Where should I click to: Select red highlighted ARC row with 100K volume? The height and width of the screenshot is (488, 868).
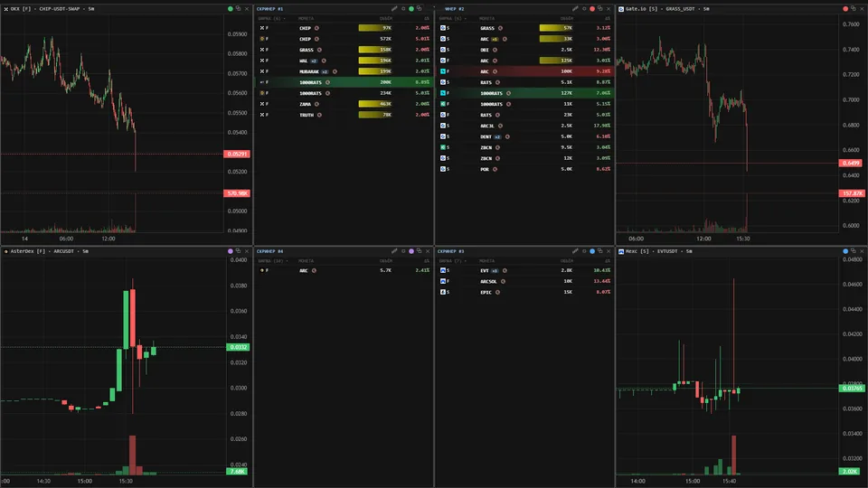[x=524, y=71]
